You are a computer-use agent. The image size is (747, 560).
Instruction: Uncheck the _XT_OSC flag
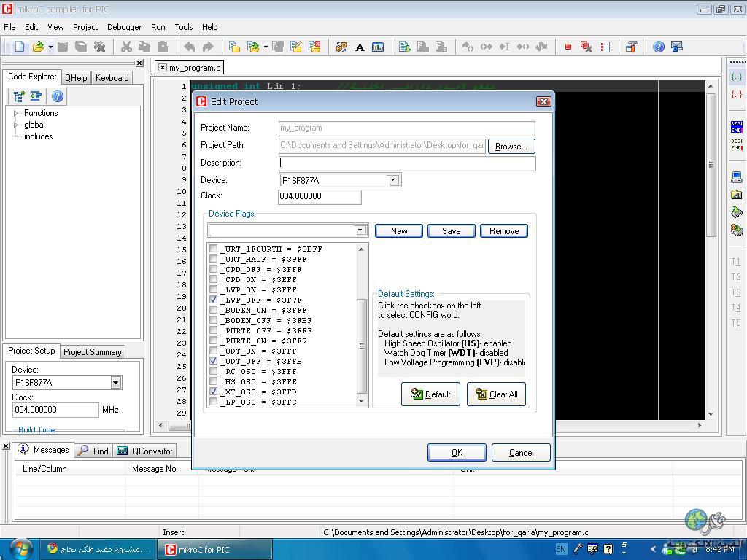click(214, 392)
